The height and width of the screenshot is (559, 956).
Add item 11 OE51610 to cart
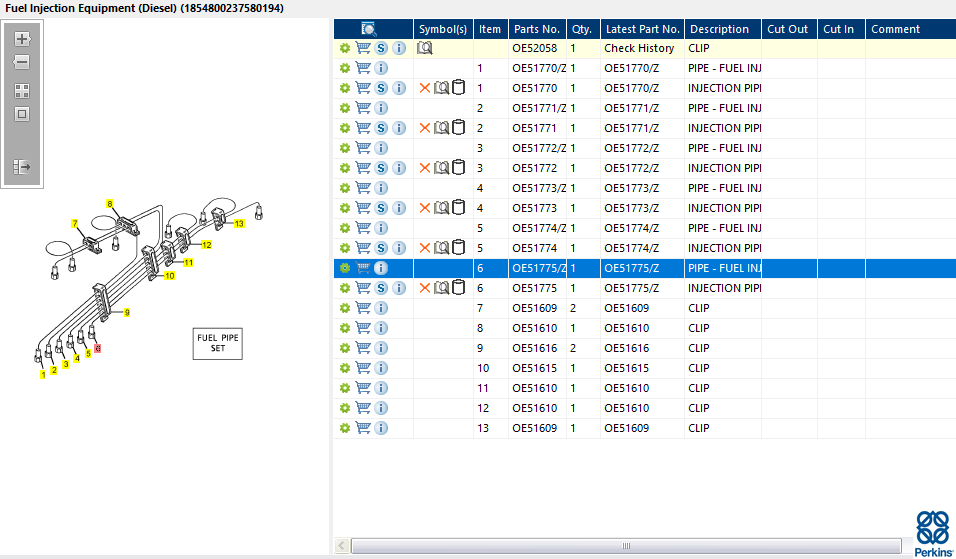pyautogui.click(x=363, y=388)
